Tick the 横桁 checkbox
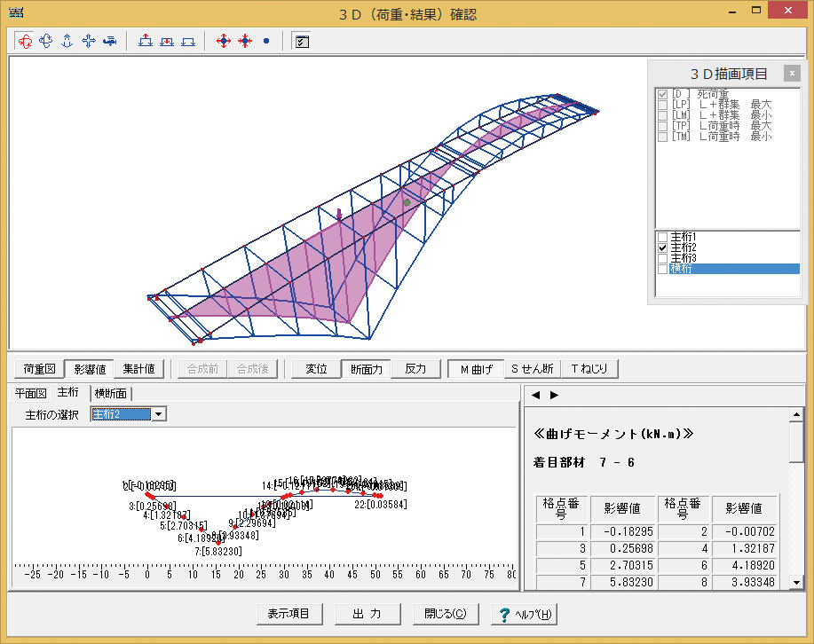The height and width of the screenshot is (644, 814). pos(662,269)
